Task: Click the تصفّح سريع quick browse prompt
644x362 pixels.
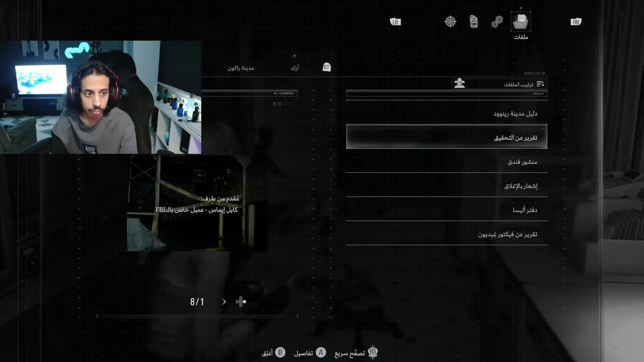Action: [350, 353]
